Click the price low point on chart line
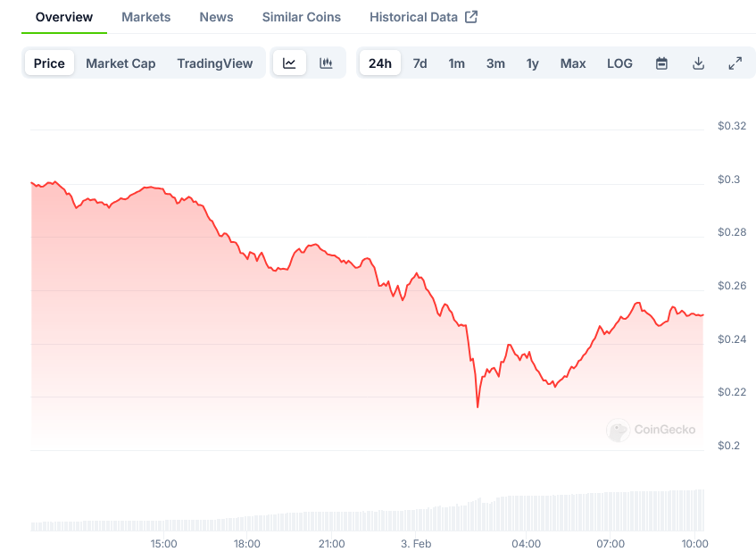 click(x=478, y=407)
